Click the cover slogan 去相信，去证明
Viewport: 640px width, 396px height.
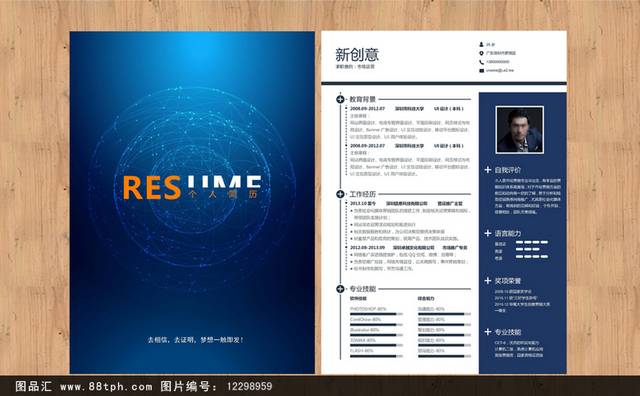coord(196,340)
